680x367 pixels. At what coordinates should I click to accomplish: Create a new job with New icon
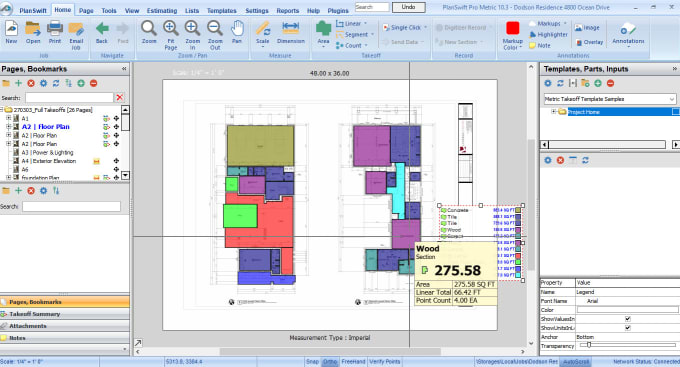coord(11,33)
